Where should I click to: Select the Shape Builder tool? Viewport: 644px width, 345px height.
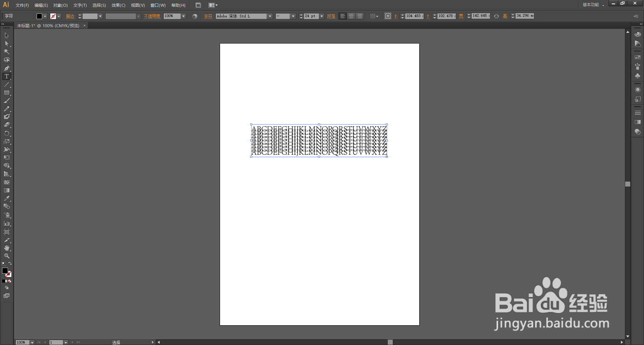[7, 166]
